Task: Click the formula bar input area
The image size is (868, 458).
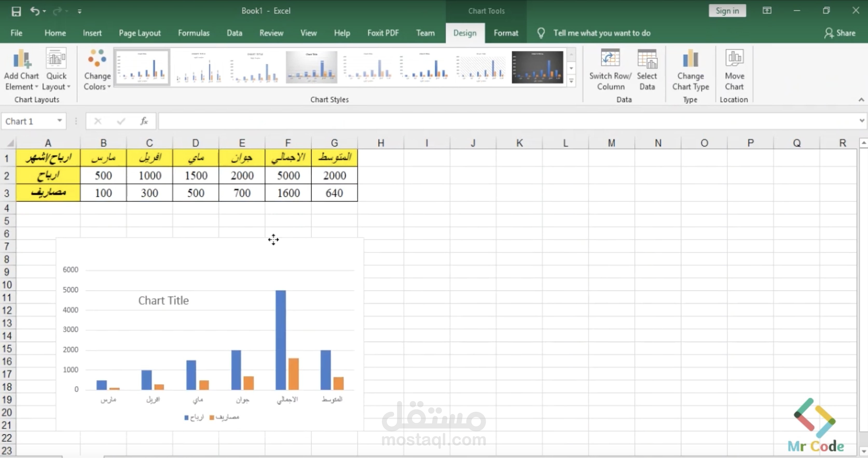Action: 508,121
